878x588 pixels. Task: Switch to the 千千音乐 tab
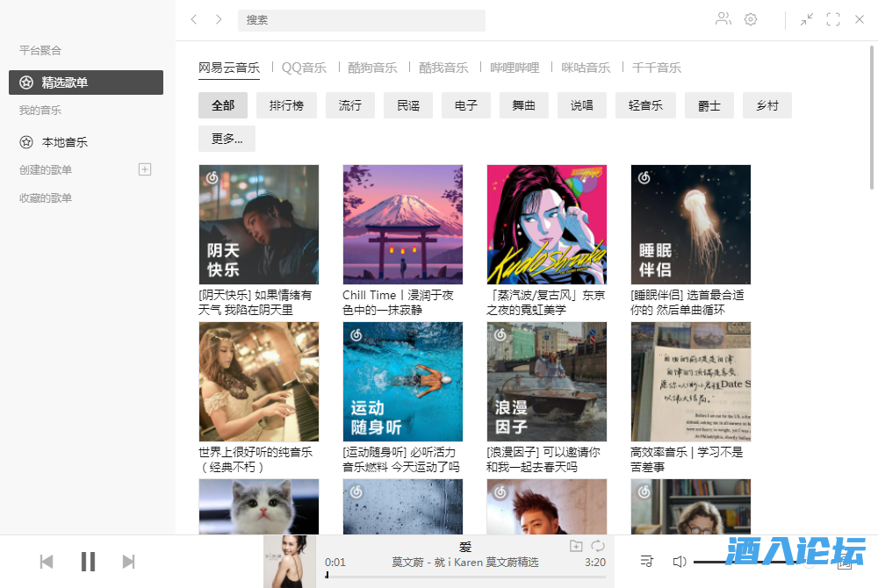click(x=657, y=68)
